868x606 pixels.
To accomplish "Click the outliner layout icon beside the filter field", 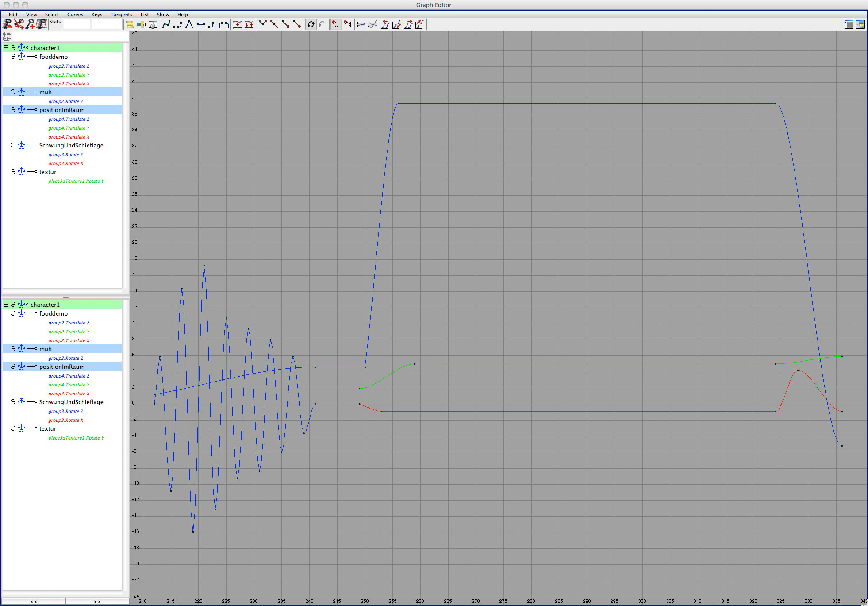I will pyautogui.click(x=7, y=36).
